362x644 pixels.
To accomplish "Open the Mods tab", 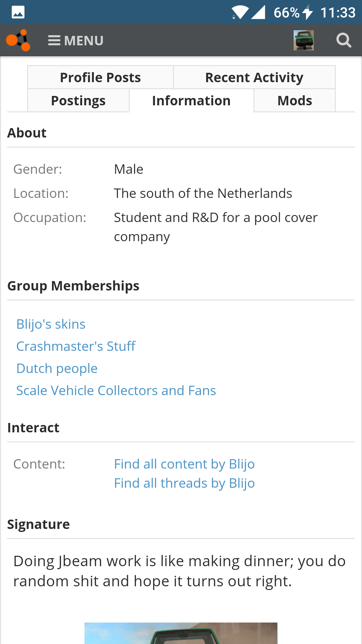I will point(295,101).
